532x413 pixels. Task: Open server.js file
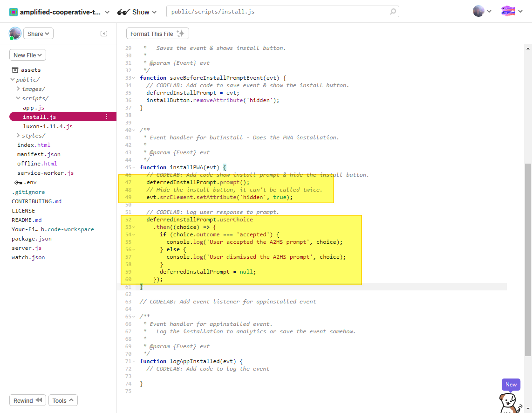click(x=27, y=248)
